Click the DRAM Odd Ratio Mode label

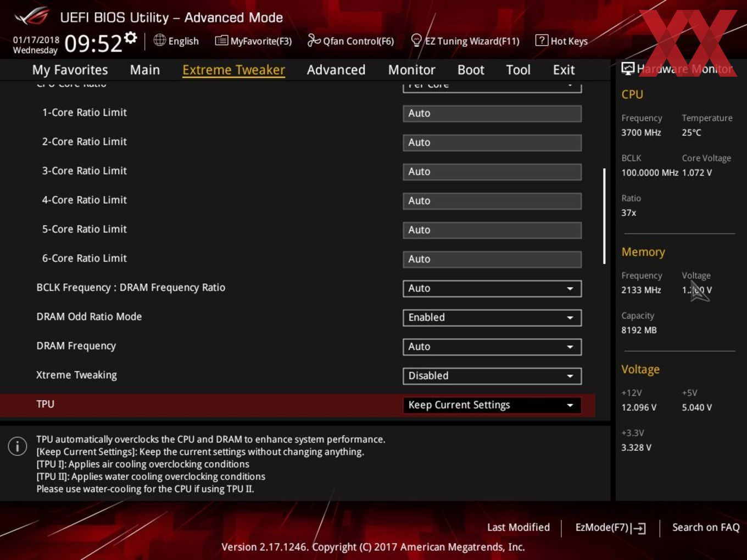[x=89, y=317]
